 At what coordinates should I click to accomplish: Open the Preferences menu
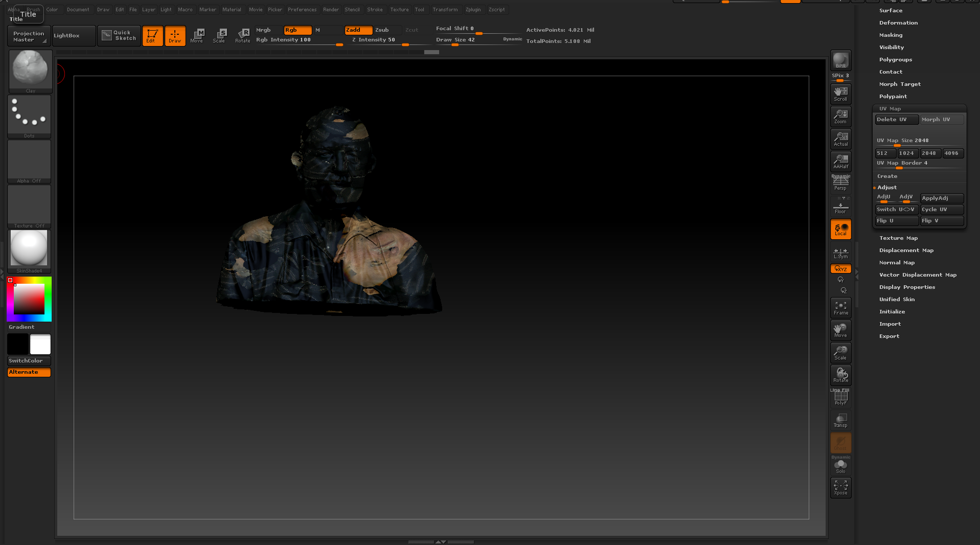(302, 10)
